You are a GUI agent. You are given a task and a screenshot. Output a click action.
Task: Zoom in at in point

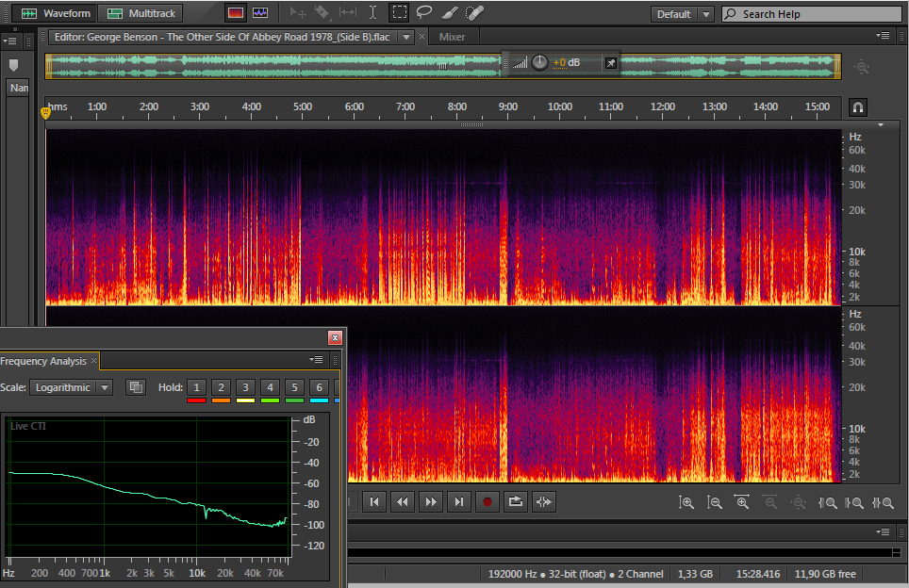click(827, 503)
